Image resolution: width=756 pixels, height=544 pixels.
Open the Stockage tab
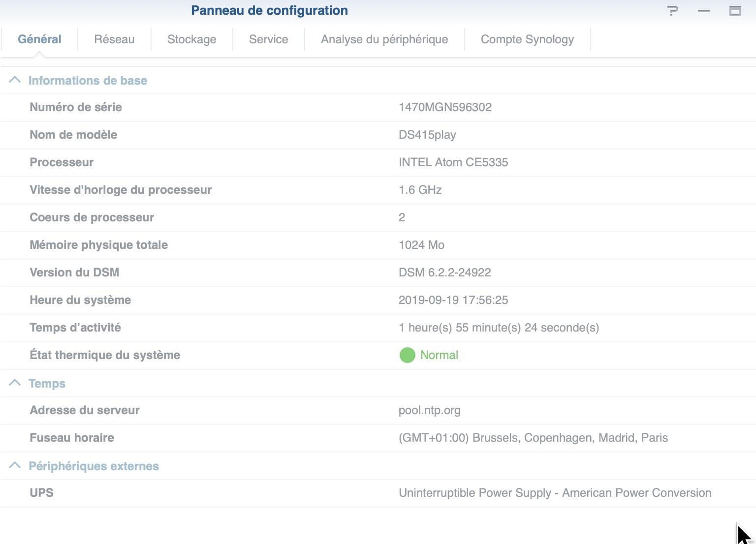pos(191,39)
